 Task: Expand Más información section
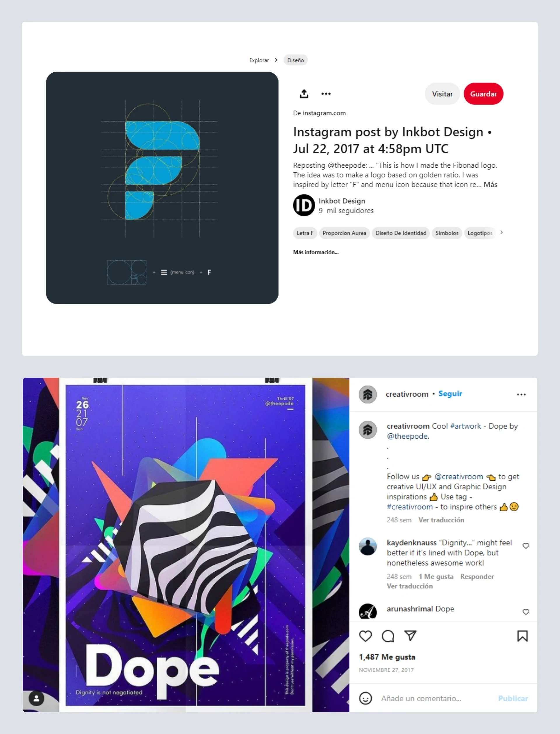tap(316, 252)
